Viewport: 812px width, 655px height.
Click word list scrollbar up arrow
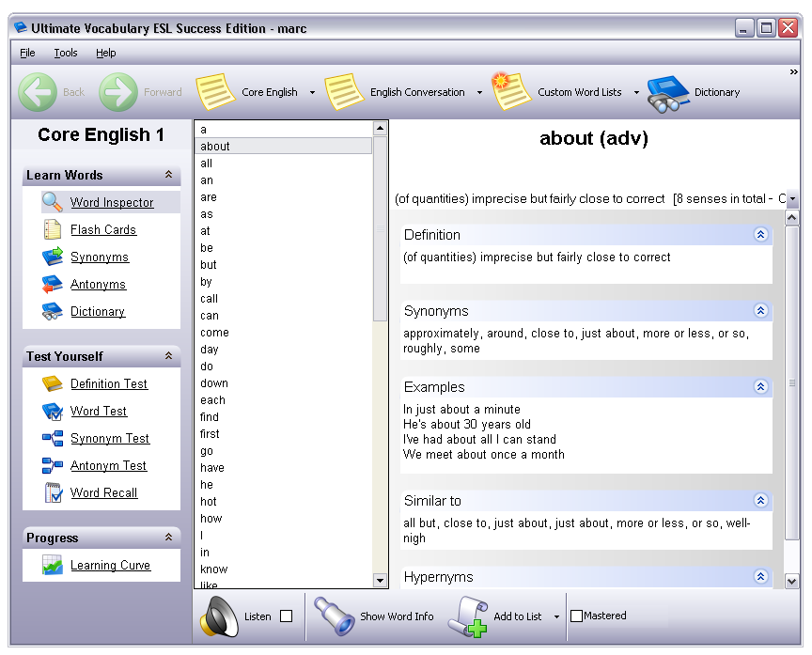point(380,128)
